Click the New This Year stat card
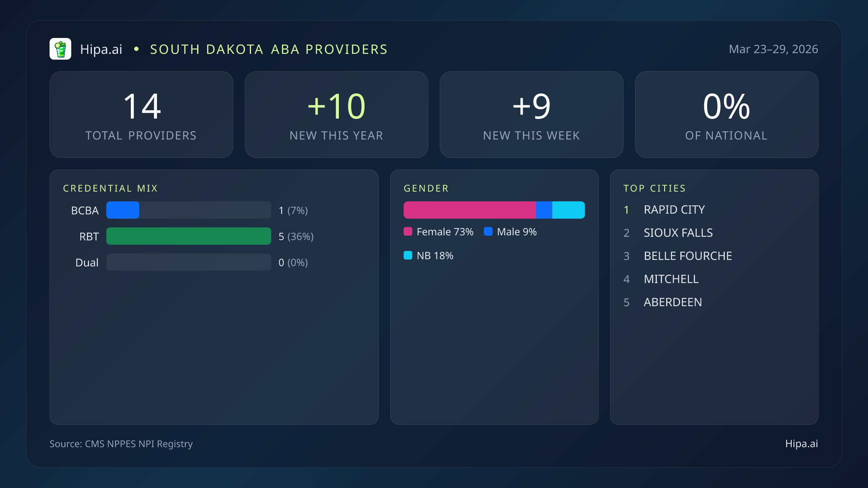868x488 pixels. [x=336, y=115]
